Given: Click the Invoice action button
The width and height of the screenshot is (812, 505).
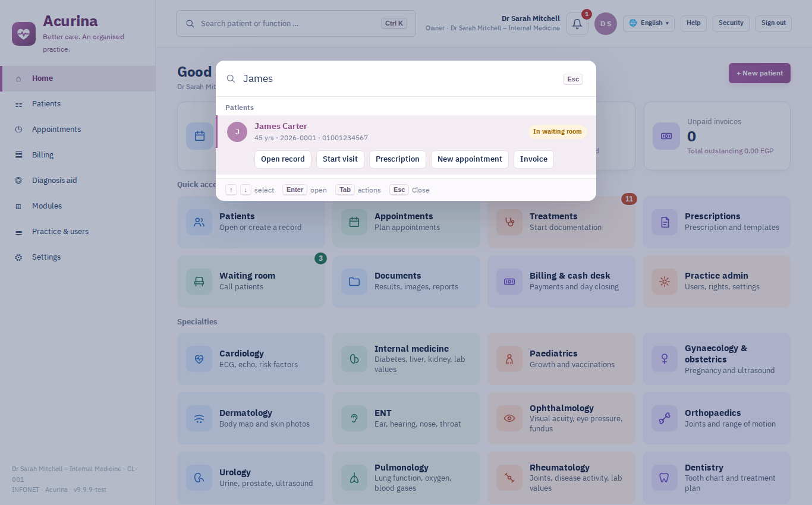Looking at the screenshot, I should (534, 159).
